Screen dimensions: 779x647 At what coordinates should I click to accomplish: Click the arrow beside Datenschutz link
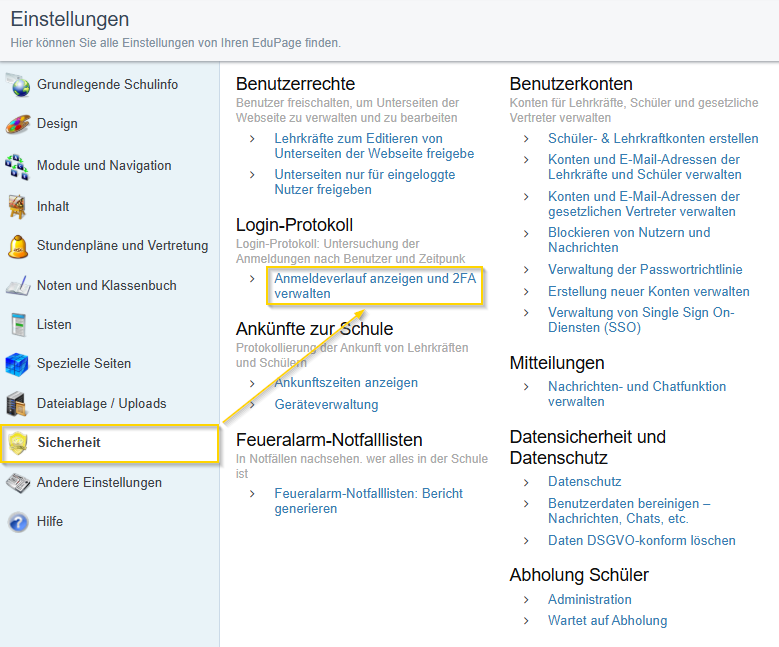point(526,482)
